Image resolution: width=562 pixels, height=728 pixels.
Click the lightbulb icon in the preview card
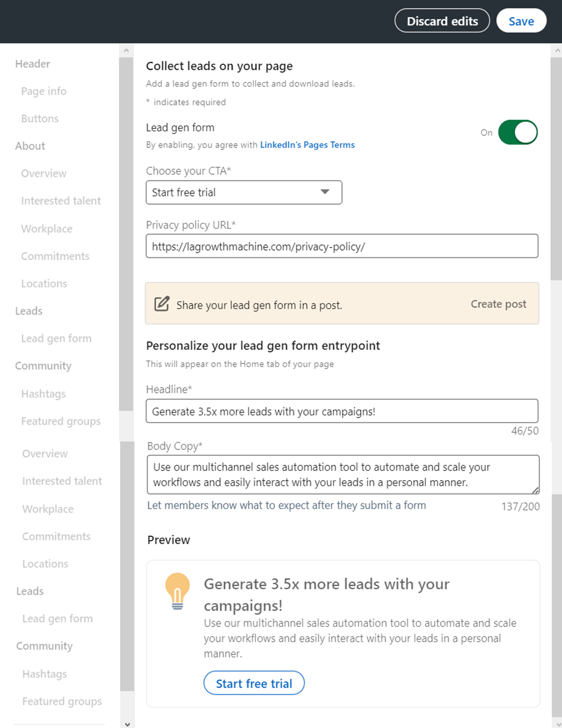click(177, 590)
